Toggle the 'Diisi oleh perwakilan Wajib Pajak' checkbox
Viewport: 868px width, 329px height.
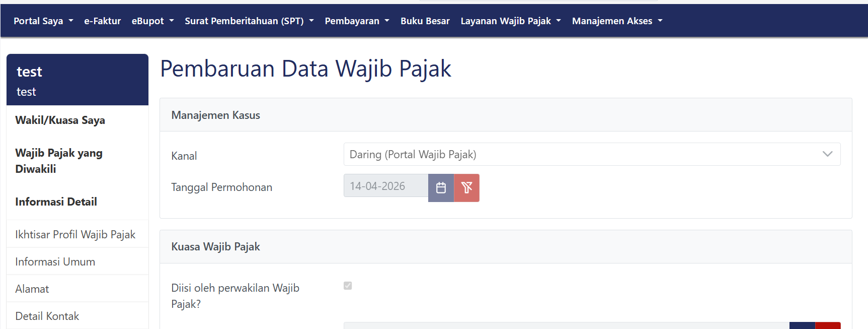pyautogui.click(x=348, y=286)
